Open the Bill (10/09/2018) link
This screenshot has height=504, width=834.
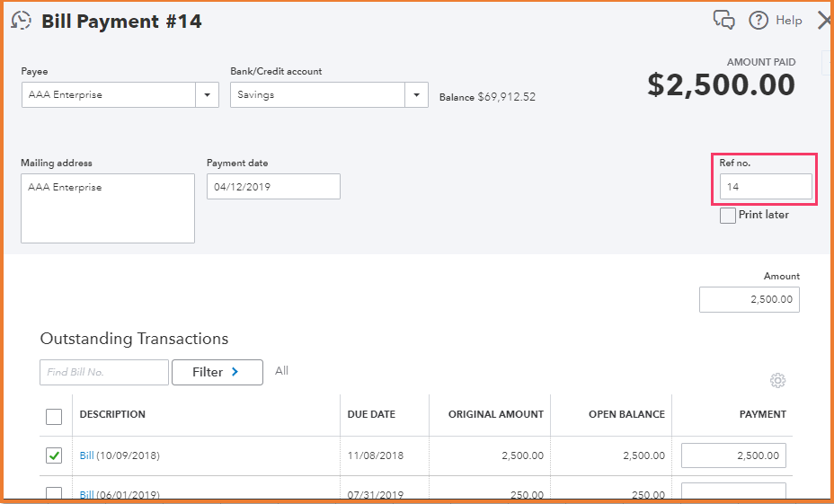(x=86, y=455)
